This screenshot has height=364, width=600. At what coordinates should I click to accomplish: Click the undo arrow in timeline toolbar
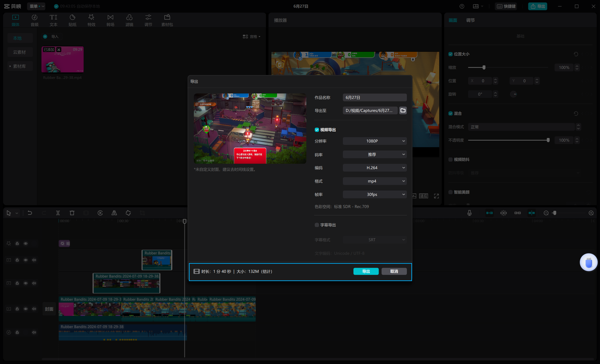(30, 213)
